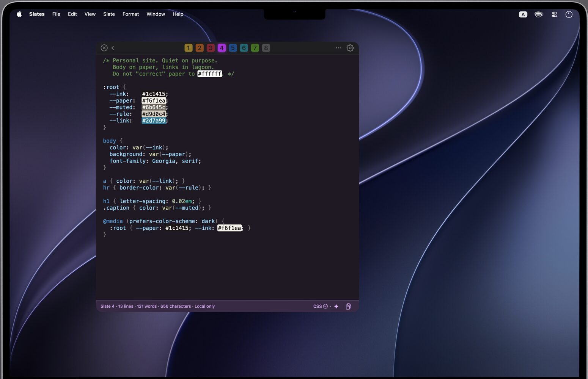Open the Slates app menu
Image resolution: width=588 pixels, height=379 pixels.
point(37,14)
